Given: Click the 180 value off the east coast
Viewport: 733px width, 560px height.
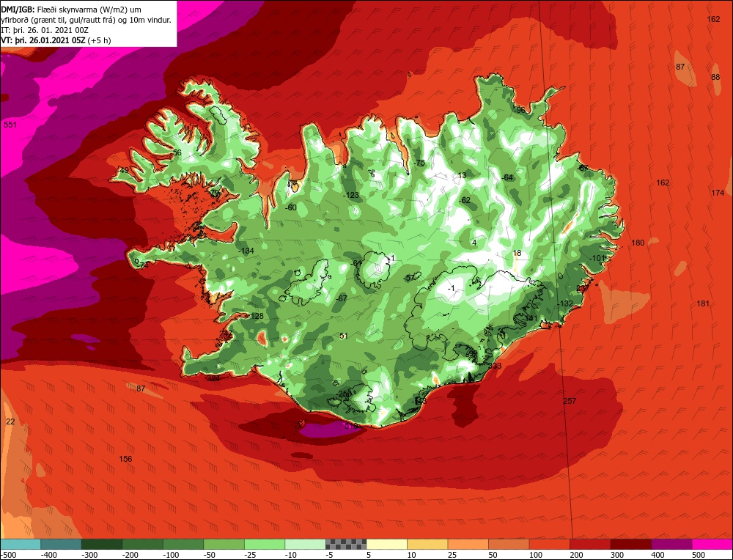Looking at the screenshot, I should coord(638,243).
